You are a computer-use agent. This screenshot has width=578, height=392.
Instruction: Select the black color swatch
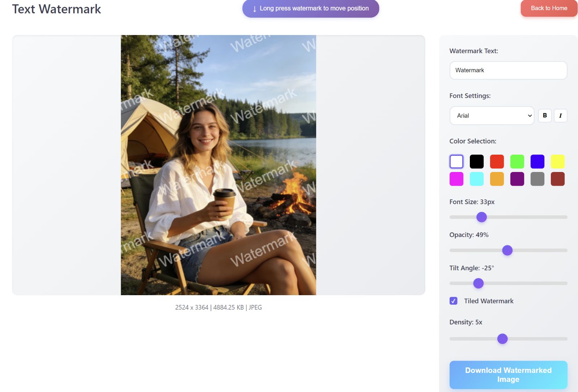477,161
